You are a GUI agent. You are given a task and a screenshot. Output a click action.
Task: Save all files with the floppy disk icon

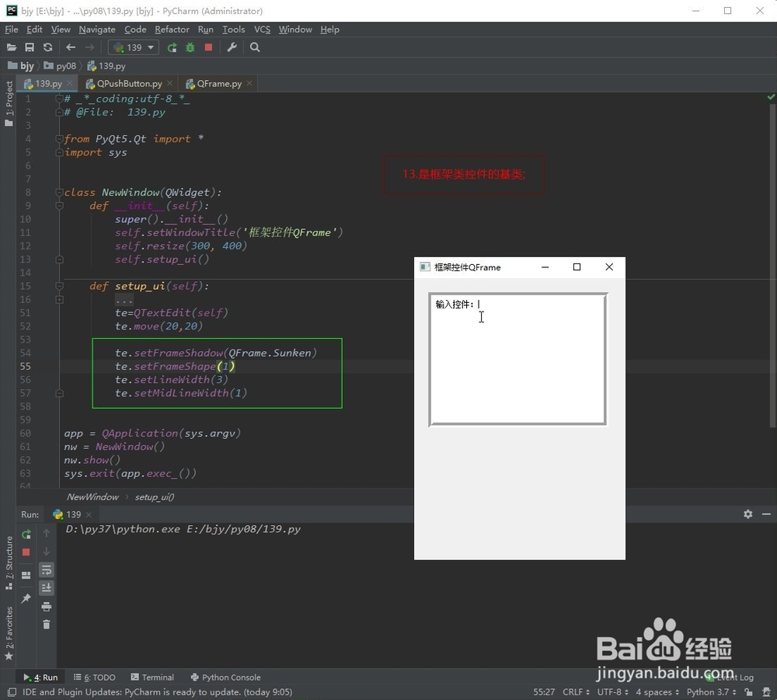pyautogui.click(x=30, y=47)
